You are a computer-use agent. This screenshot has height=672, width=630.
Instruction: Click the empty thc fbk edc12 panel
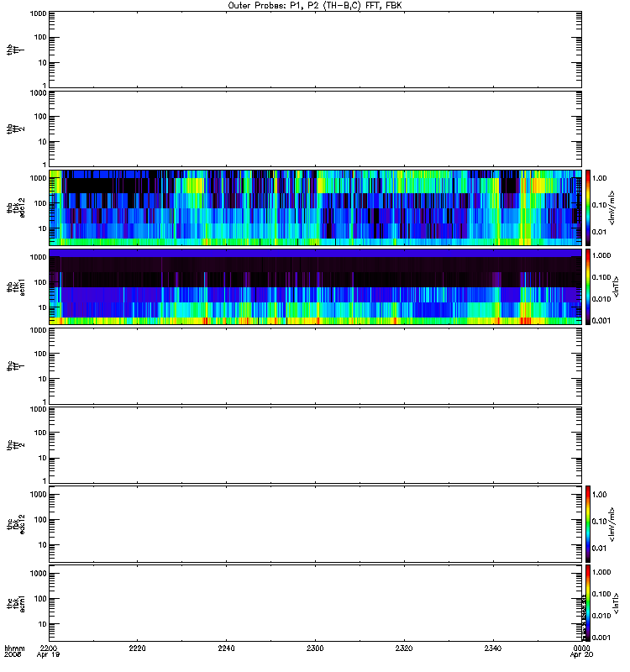coord(316,524)
